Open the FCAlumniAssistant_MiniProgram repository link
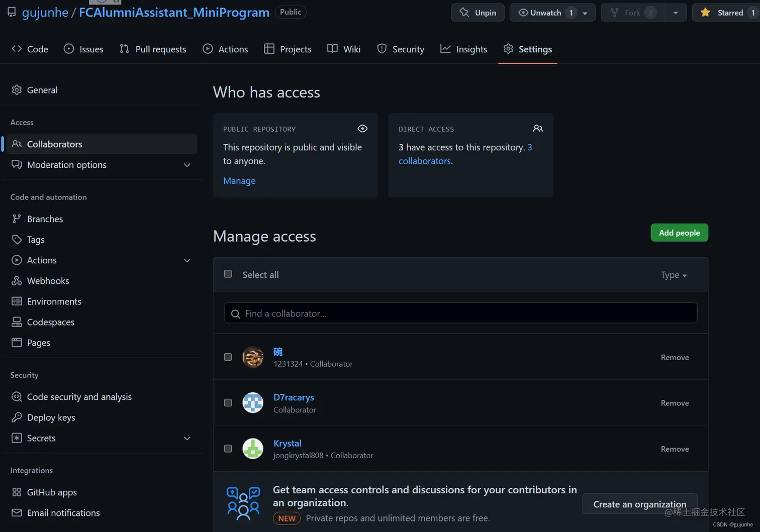 (174, 13)
